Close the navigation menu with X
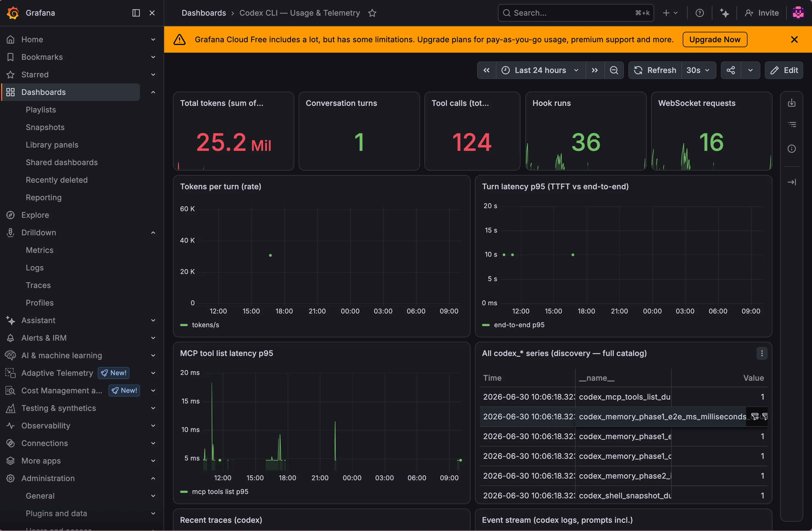The width and height of the screenshot is (812, 531). point(152,13)
